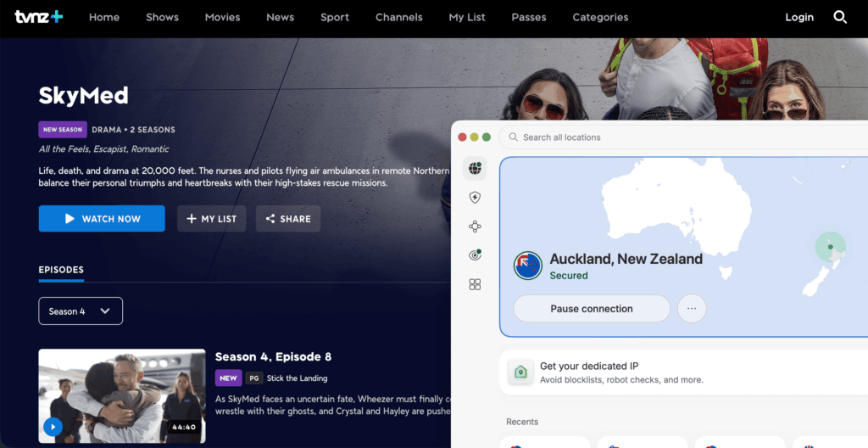Image resolution: width=868 pixels, height=448 pixels.
Task: Click the purple NEW badge on episode 8
Action: (228, 378)
